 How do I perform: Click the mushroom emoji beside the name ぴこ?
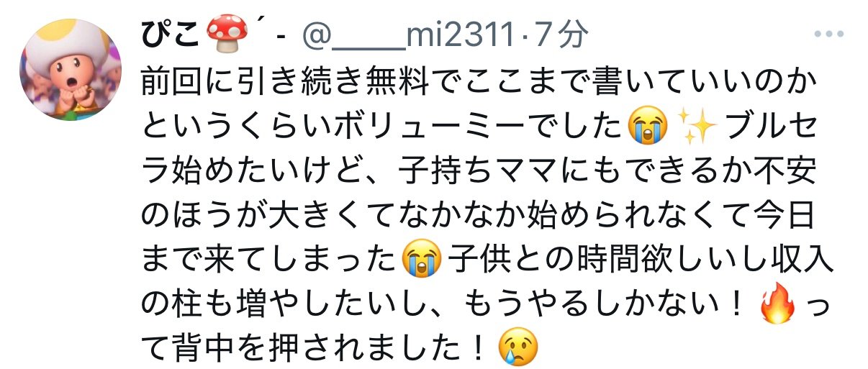(x=226, y=31)
